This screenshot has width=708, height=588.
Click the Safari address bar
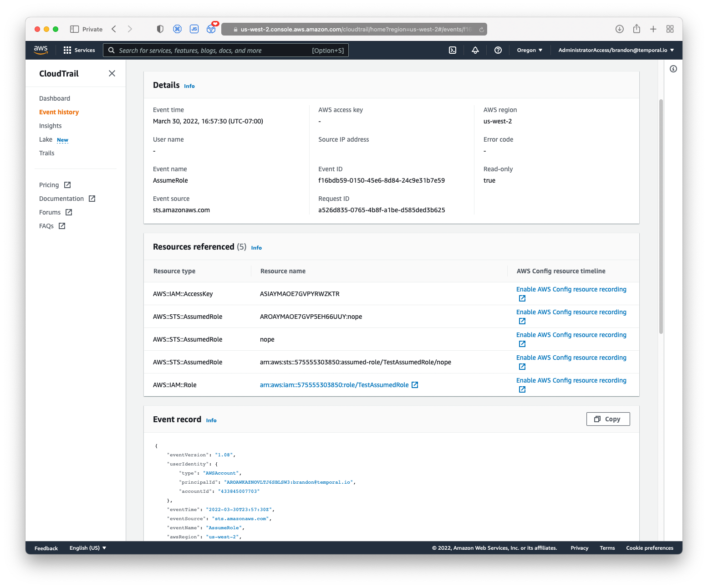354,29
